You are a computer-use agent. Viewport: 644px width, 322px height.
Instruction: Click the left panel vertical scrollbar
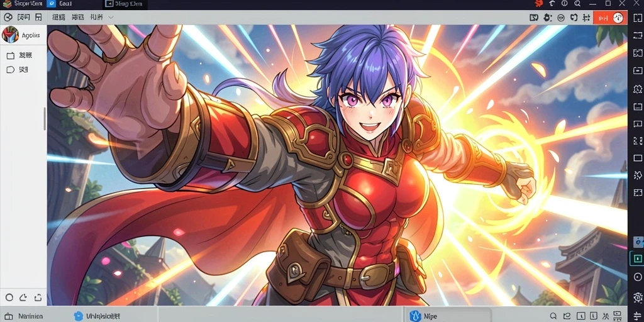pos(45,119)
